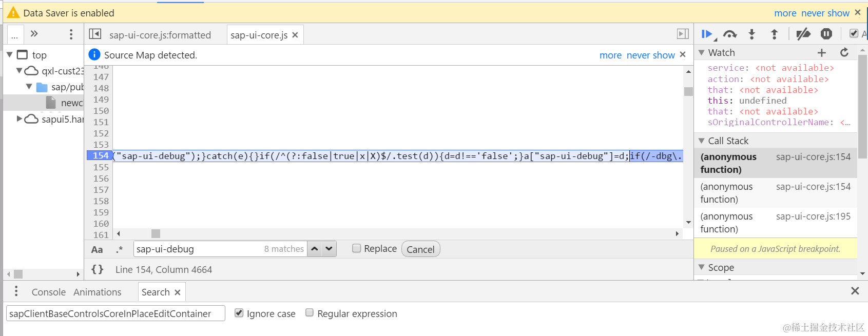Screen dimensions: 868x336
Task: Go to next search match
Action: 329,249
